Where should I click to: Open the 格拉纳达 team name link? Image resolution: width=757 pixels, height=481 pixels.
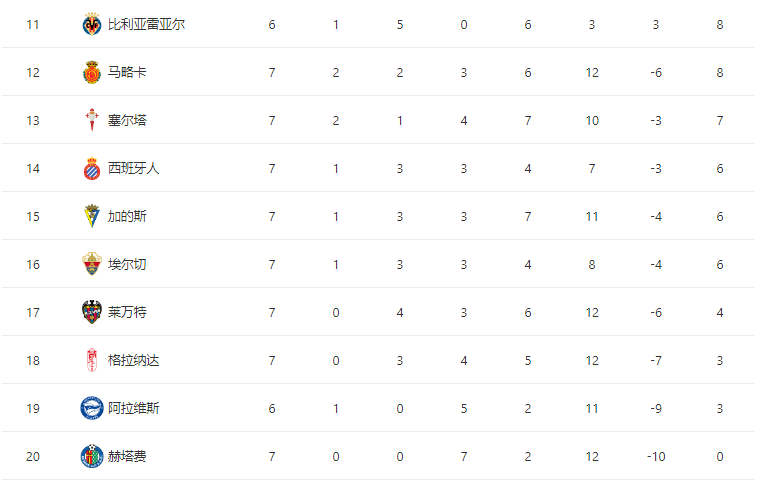point(134,360)
